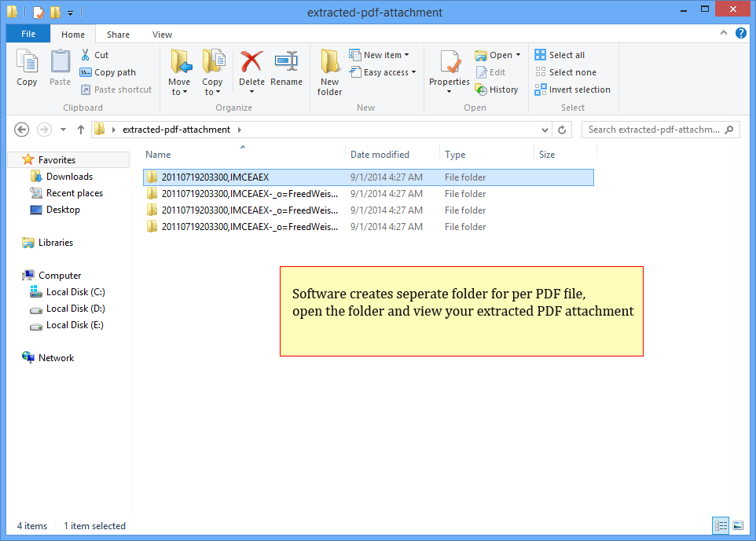756x541 pixels.
Task: Click Invert selection in the ribbon
Action: click(x=573, y=90)
